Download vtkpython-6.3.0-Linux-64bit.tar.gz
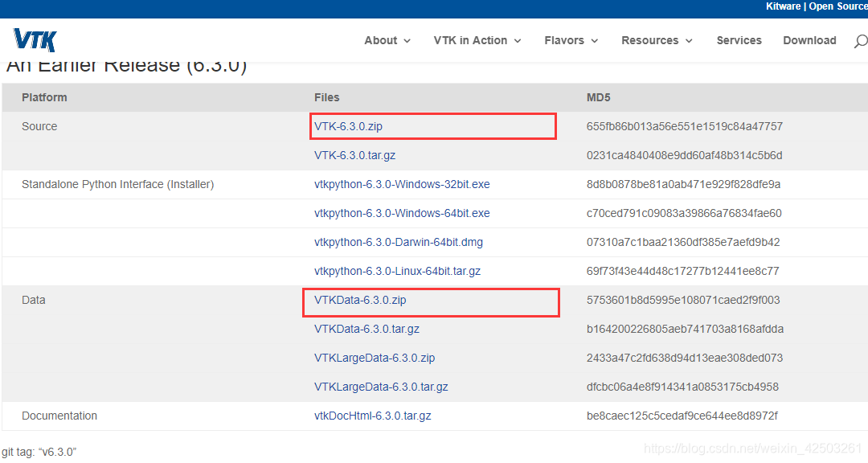The width and height of the screenshot is (868, 463). pos(398,271)
